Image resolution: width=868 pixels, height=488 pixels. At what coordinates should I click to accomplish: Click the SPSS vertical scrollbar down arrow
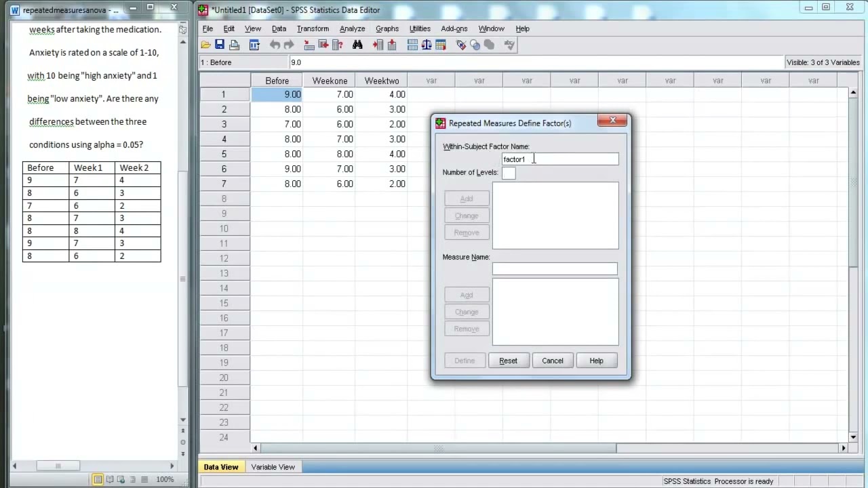[x=853, y=437]
